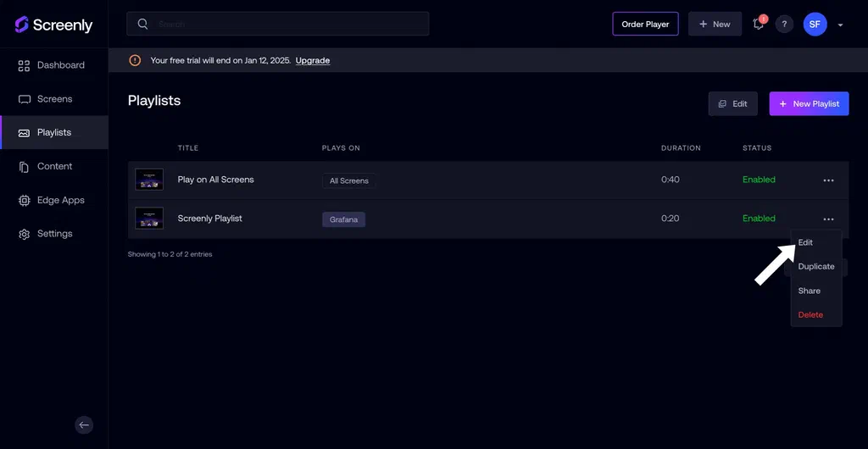This screenshot has height=449, width=868.
Task: Click the All Screens tag
Action: coord(348,180)
